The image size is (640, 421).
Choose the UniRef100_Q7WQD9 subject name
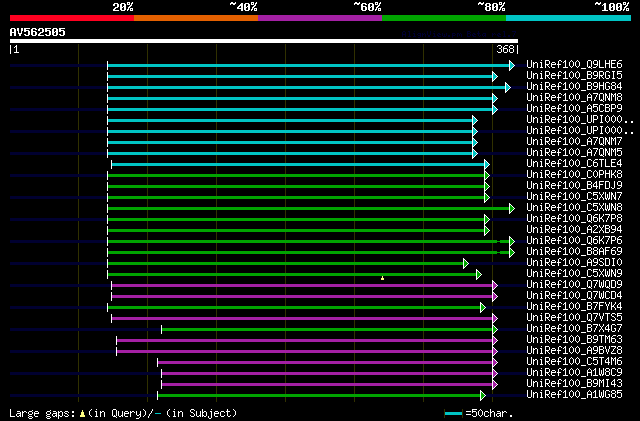[574, 285]
